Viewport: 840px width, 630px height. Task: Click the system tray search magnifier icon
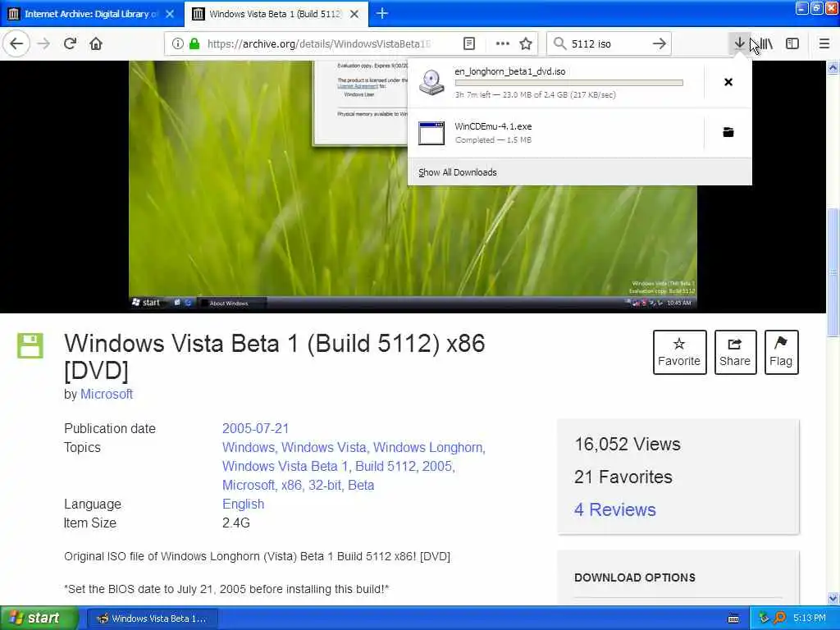pos(780,618)
